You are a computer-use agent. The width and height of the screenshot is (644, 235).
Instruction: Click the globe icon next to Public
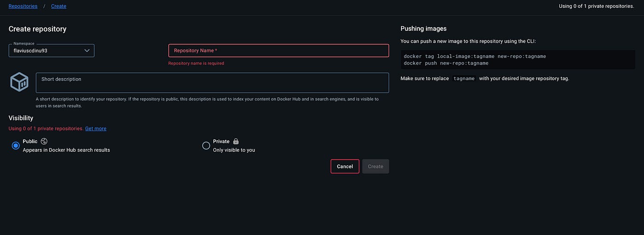tap(44, 141)
